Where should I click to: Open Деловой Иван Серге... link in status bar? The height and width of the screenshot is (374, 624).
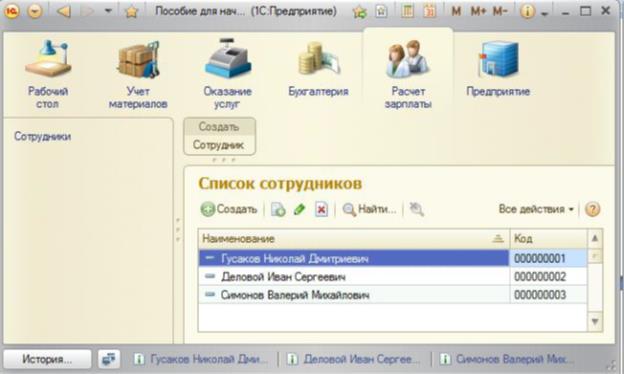(354, 359)
